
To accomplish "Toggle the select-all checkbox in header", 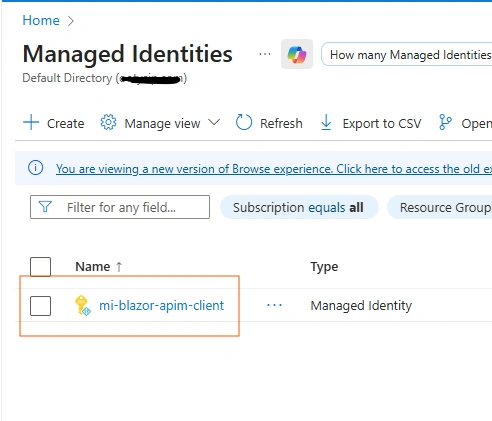I will tap(40, 267).
